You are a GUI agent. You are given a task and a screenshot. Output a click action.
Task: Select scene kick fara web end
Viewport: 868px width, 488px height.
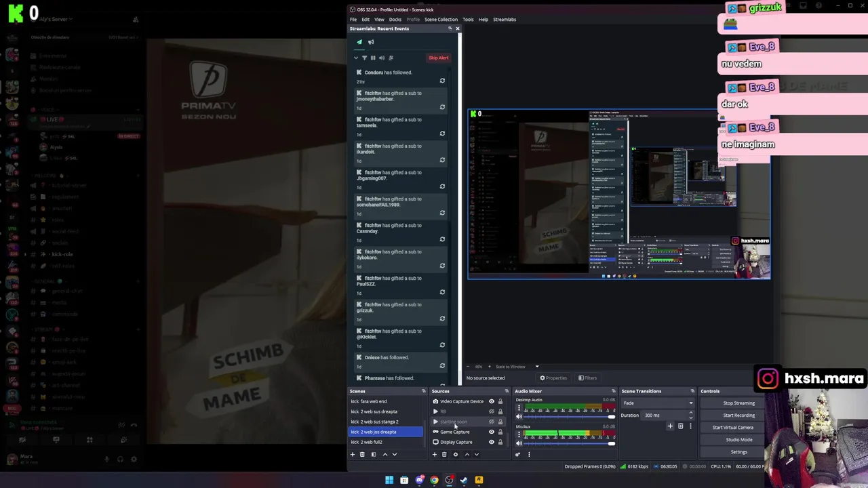pos(385,401)
